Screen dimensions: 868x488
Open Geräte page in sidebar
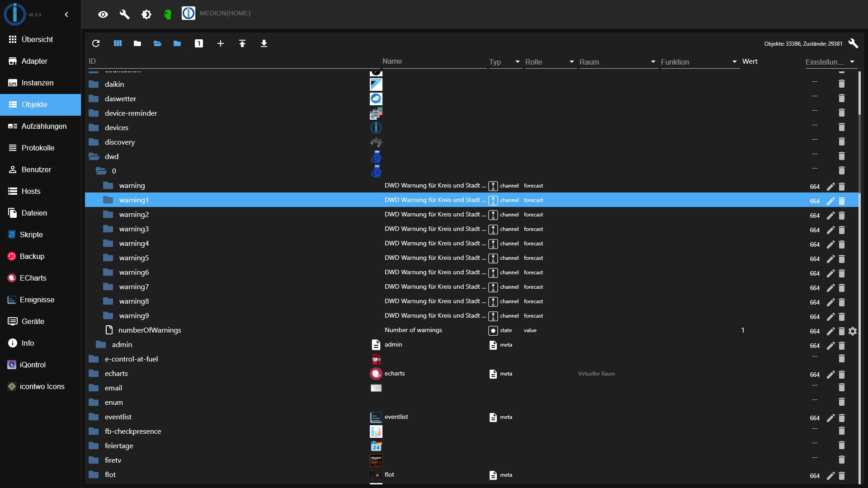(x=41, y=321)
